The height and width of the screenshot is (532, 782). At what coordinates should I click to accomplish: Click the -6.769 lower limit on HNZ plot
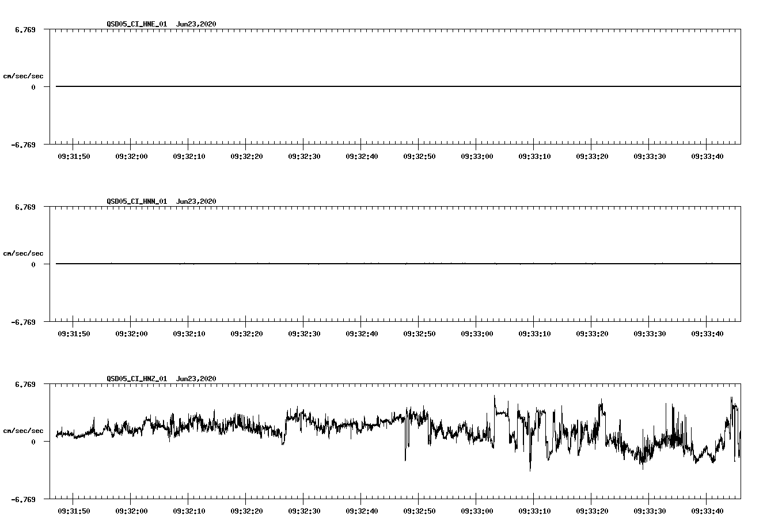coord(23,500)
